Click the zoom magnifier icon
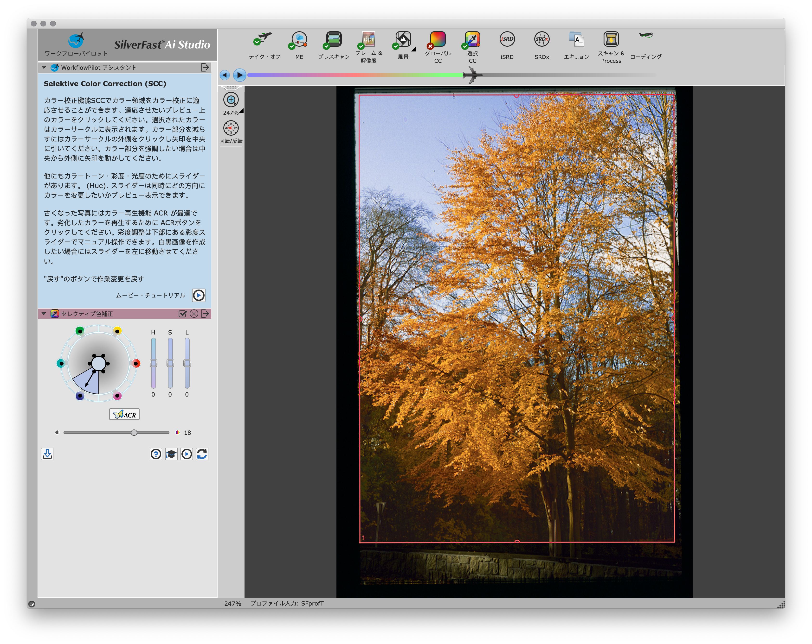This screenshot has height=644, width=812. click(231, 100)
